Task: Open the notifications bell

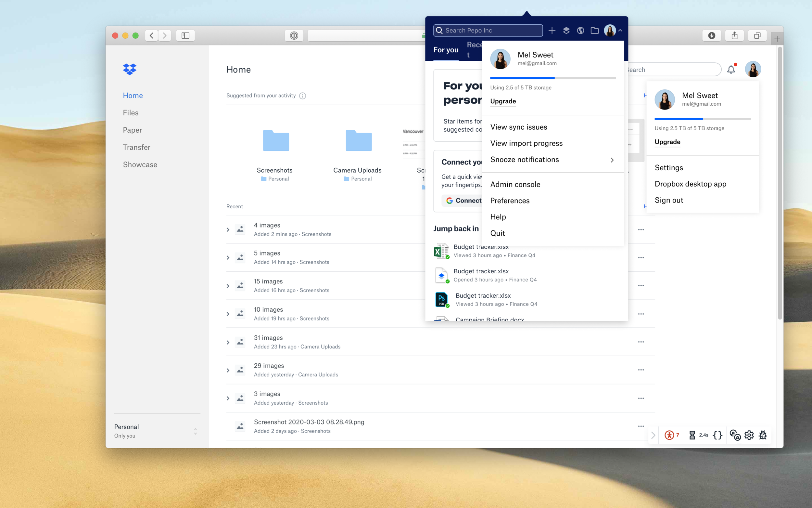Action: [731, 70]
